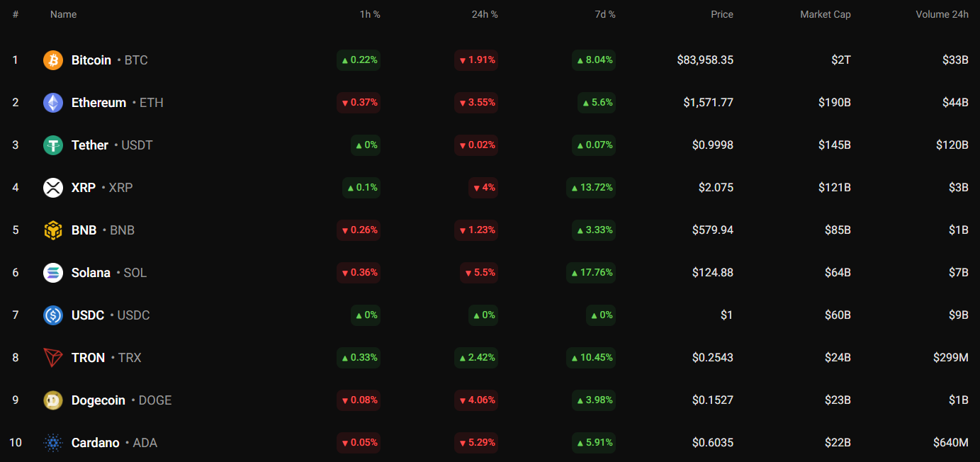The height and width of the screenshot is (462, 980).
Task: Click the TRON logo icon
Action: click(x=53, y=358)
